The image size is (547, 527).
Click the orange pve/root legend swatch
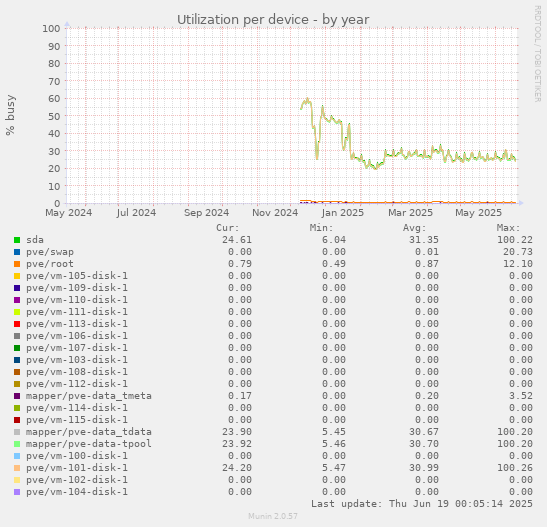pos(17,264)
